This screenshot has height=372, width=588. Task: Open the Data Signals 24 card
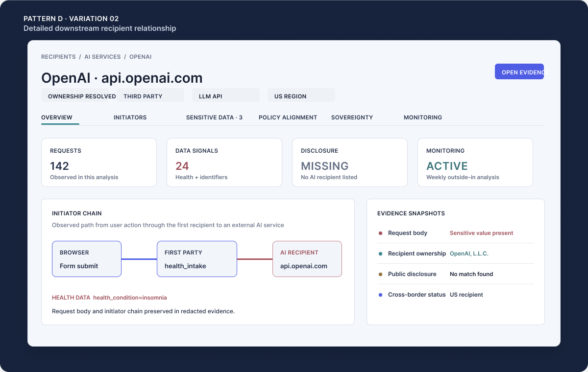pyautogui.click(x=224, y=163)
